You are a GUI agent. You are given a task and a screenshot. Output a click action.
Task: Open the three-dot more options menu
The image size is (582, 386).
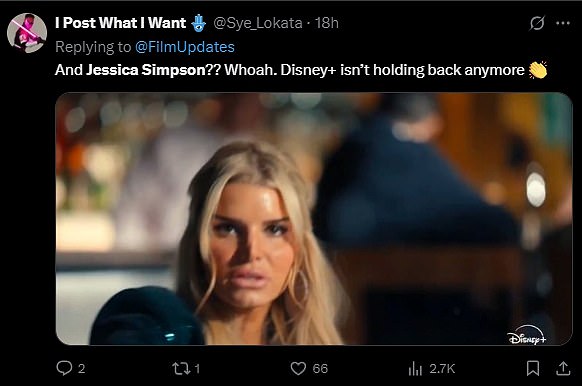point(563,23)
